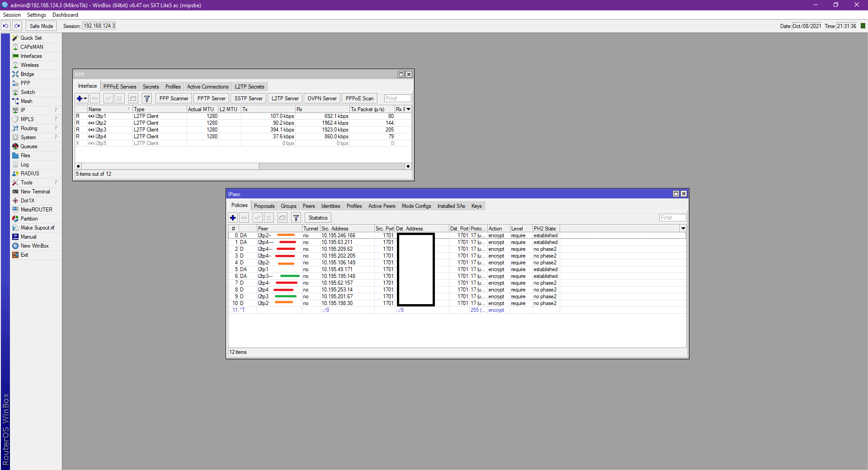Open the column selector dropdown in PPP table
Screen dimensions: 868x470
click(x=408, y=109)
